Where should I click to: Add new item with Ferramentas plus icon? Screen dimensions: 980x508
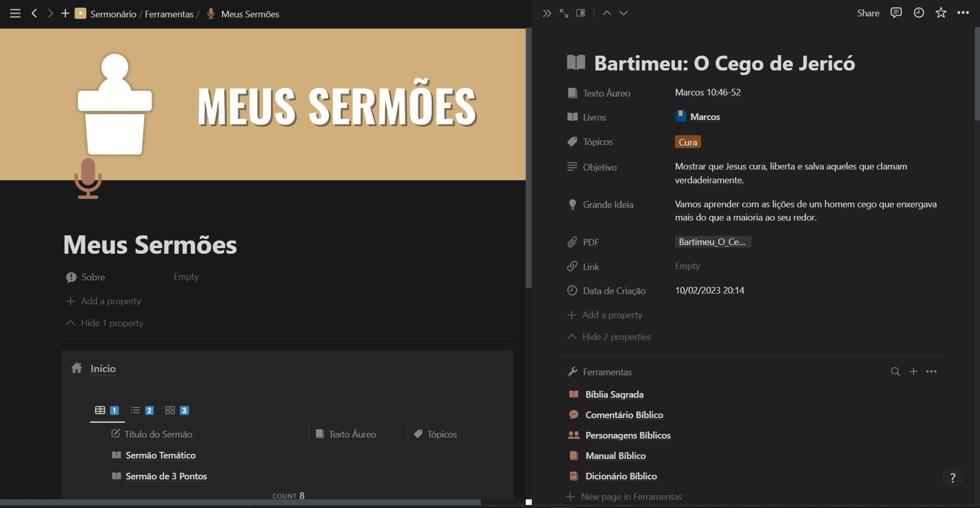click(x=914, y=372)
